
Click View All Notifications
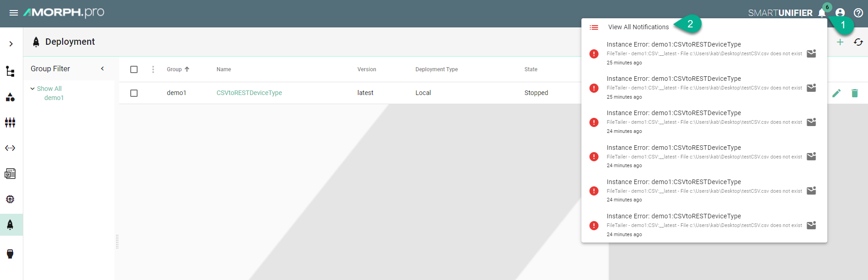[x=638, y=27]
